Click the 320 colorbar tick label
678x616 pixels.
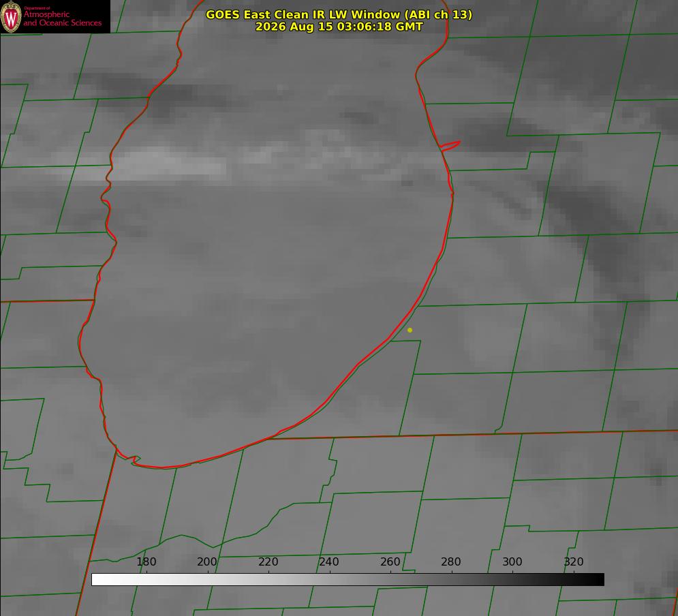click(x=574, y=561)
